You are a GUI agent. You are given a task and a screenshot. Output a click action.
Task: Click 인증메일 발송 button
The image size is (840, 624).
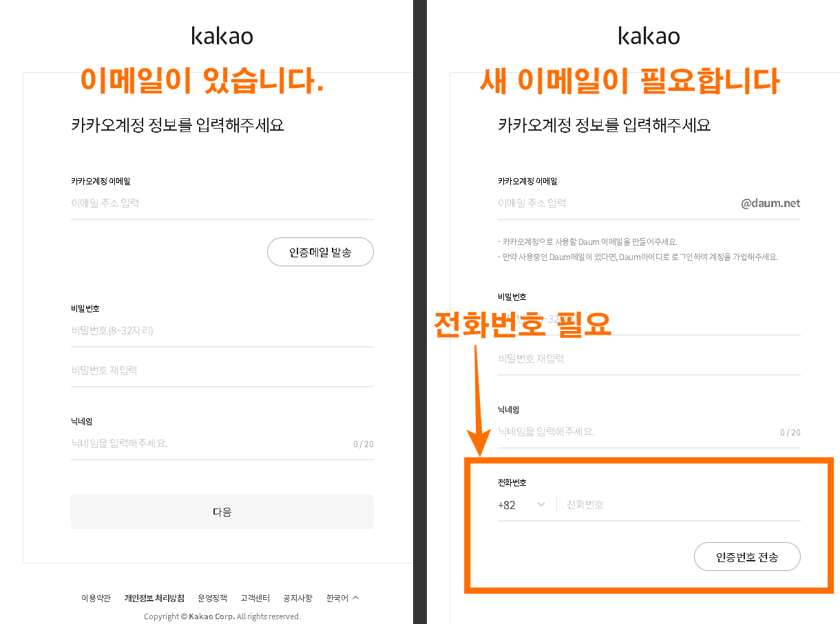[x=320, y=252]
